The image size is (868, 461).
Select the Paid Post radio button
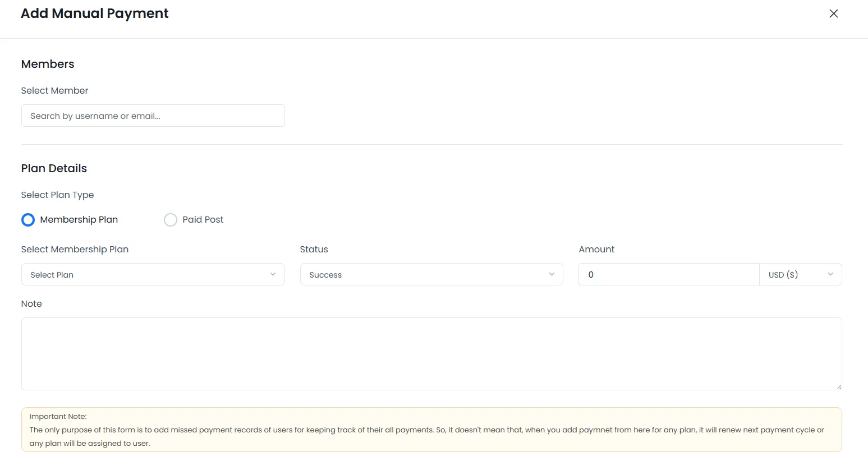171,219
